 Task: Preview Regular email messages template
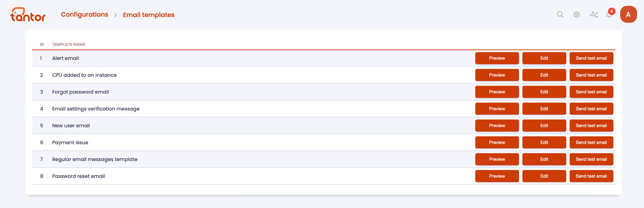click(497, 159)
